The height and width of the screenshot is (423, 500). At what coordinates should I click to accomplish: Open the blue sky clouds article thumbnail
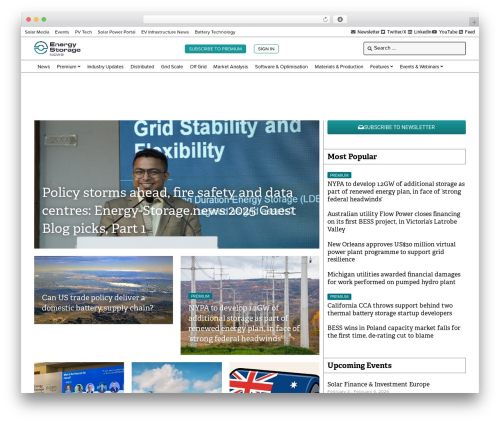tap(177, 377)
